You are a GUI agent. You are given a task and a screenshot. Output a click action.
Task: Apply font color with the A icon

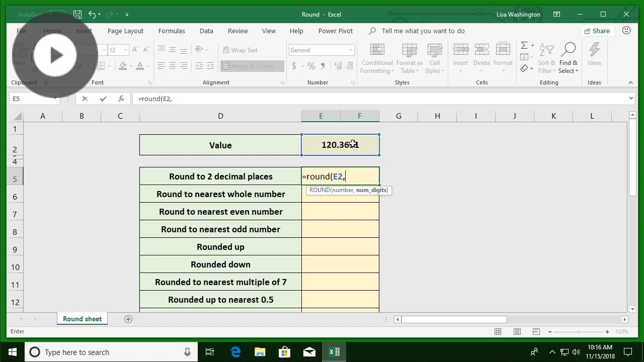point(140,66)
